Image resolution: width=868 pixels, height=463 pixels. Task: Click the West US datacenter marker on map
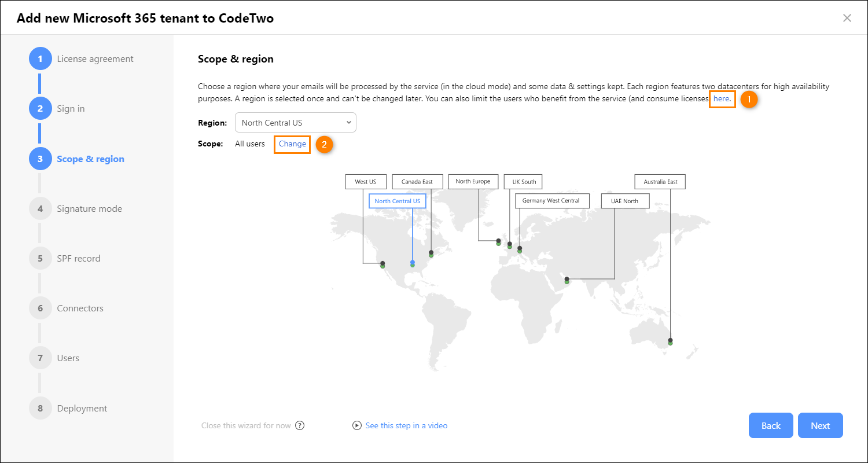point(382,264)
